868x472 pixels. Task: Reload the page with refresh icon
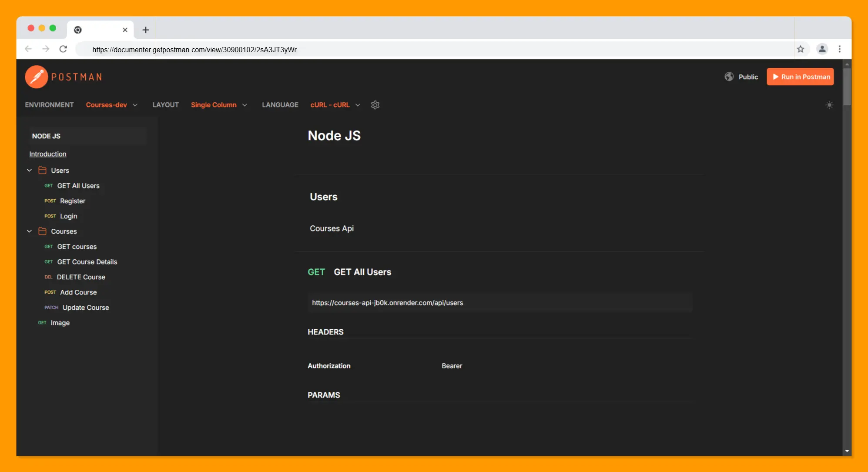pos(63,49)
